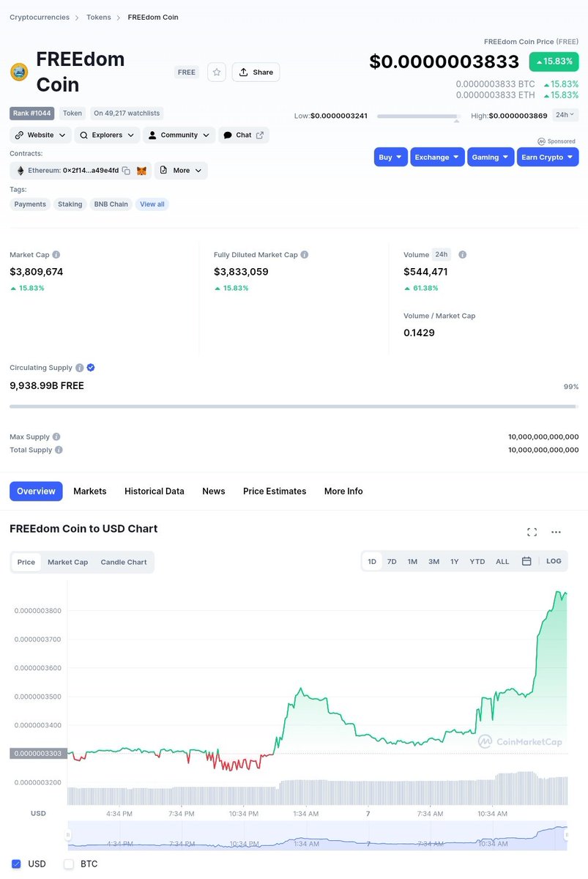Open the More Info tab
The width and height of the screenshot is (588, 879).
point(343,491)
